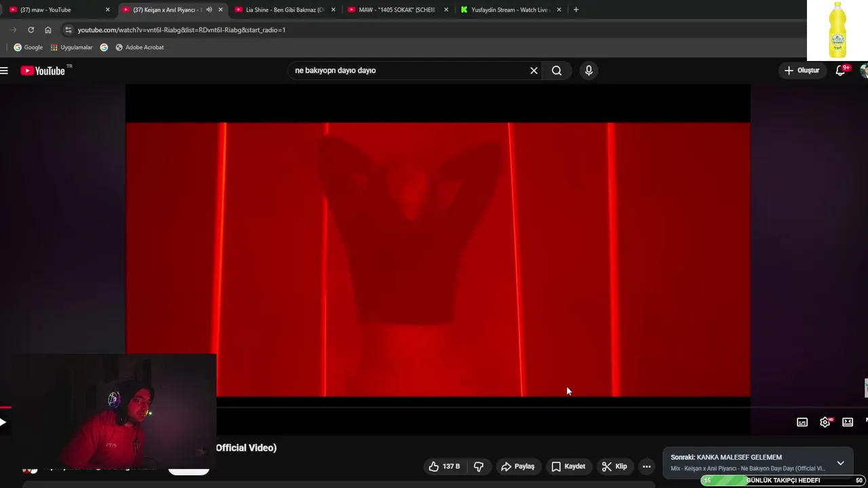The image size is (868, 488).
Task: Open next item KANKA MALESEF GELEMEM
Action: (x=726, y=457)
